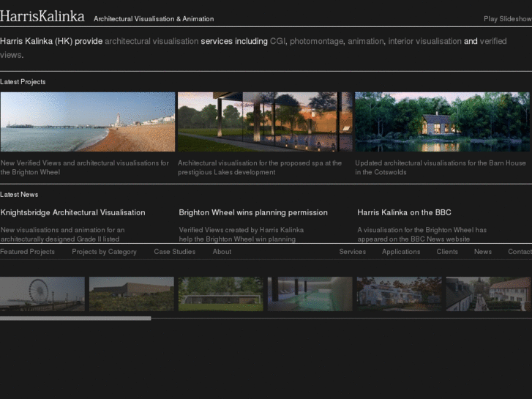Open the red-roofed houses street thumbnail
532x399 pixels.
pyautogui.click(x=489, y=294)
